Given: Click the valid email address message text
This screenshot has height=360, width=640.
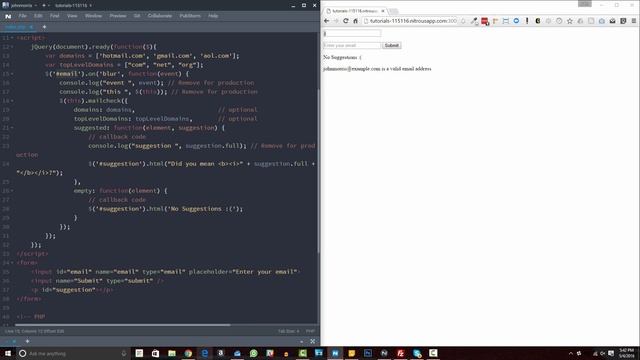Looking at the screenshot, I should (377, 69).
